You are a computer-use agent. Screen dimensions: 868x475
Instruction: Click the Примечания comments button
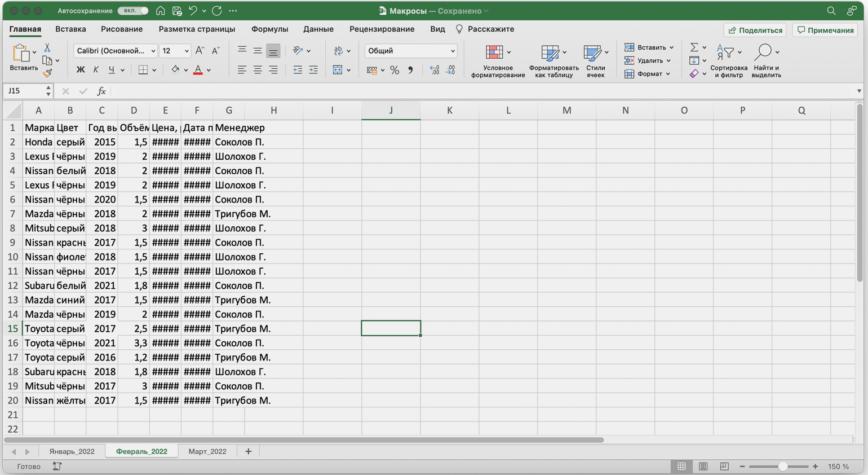coord(825,30)
